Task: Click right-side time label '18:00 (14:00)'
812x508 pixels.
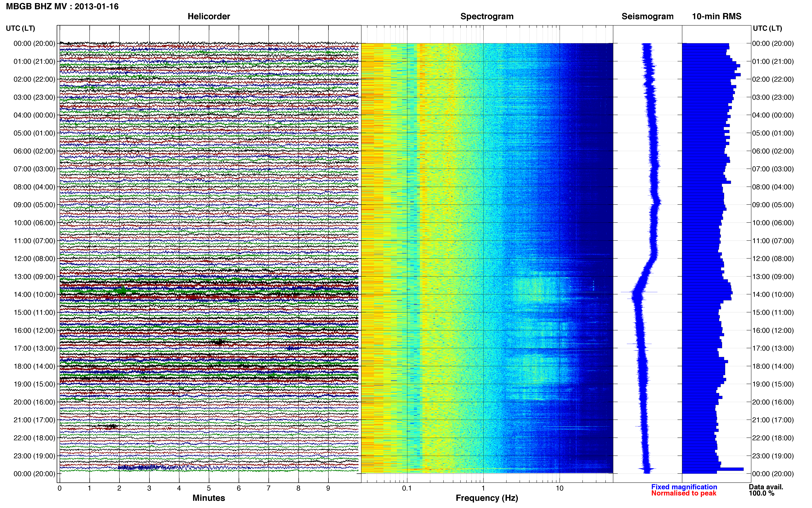Action: click(x=773, y=366)
